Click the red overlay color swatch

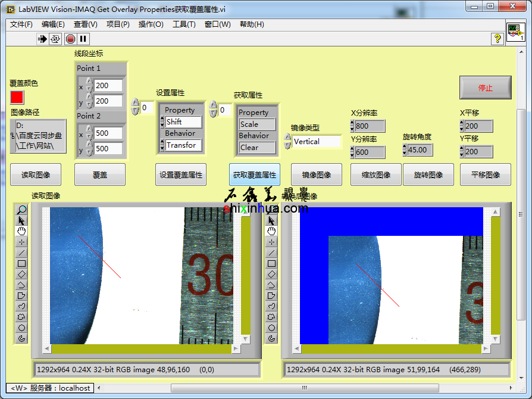click(x=17, y=97)
